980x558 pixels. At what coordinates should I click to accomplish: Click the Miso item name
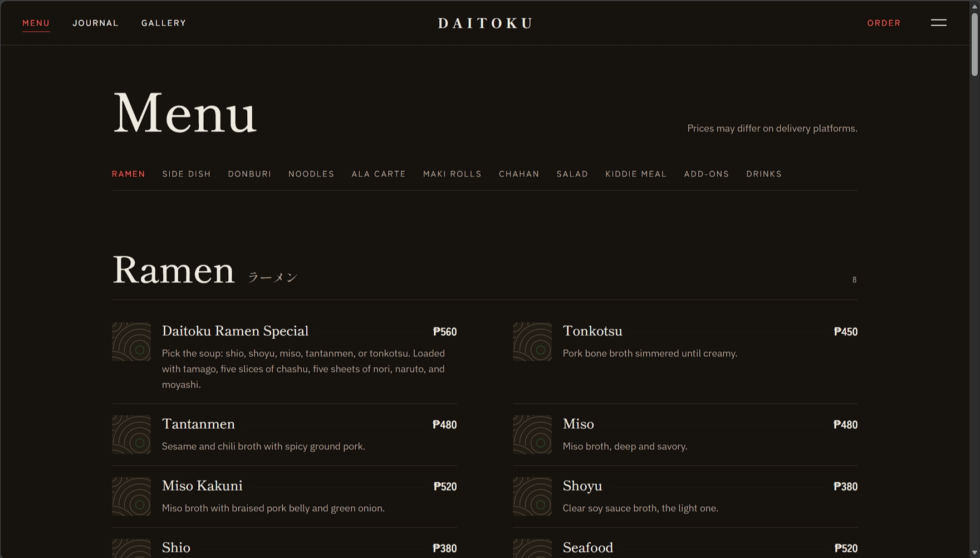pos(578,424)
